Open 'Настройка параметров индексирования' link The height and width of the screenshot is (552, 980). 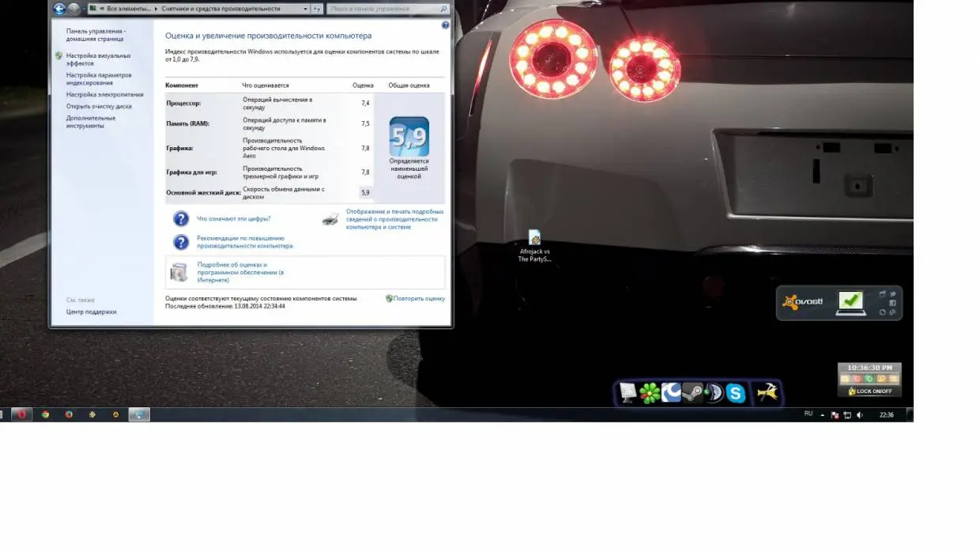coord(99,79)
